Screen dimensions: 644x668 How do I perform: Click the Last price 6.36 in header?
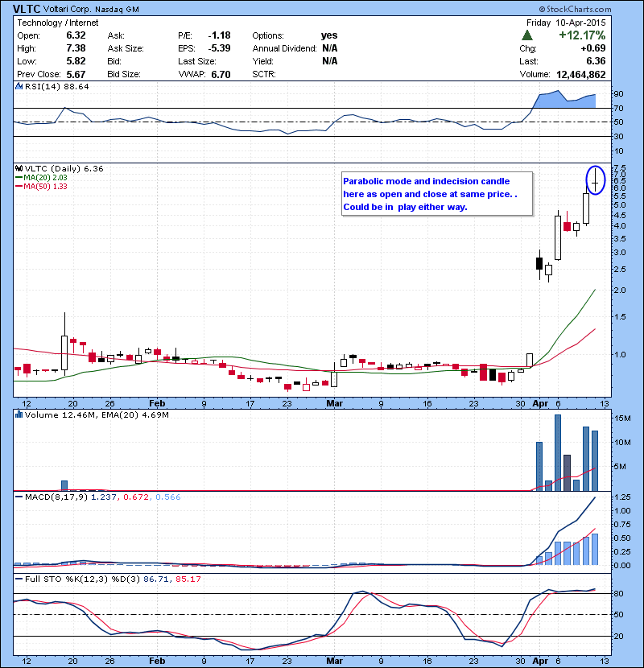pyautogui.click(x=596, y=61)
